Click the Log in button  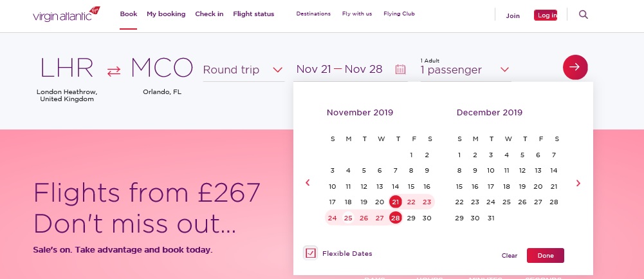point(546,15)
